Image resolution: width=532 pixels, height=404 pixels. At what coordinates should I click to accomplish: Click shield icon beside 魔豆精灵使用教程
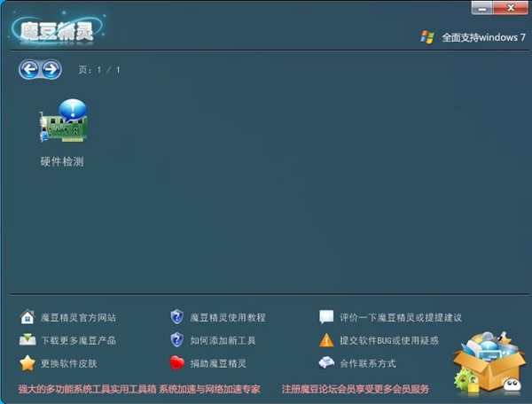pos(176,317)
